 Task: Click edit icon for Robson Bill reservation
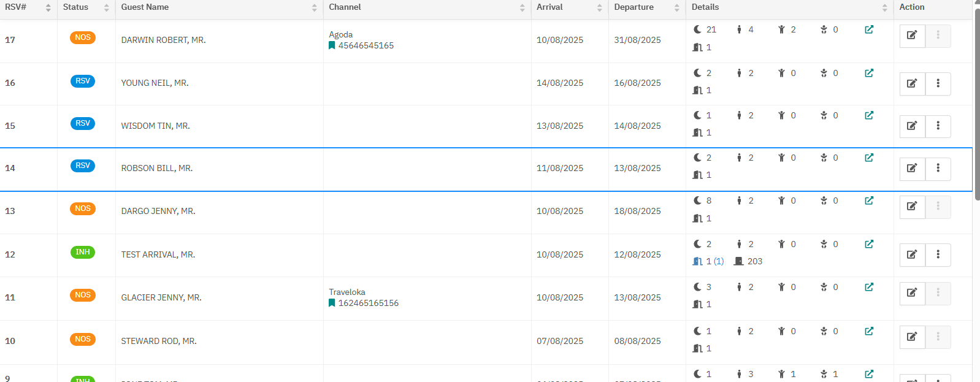(912, 168)
